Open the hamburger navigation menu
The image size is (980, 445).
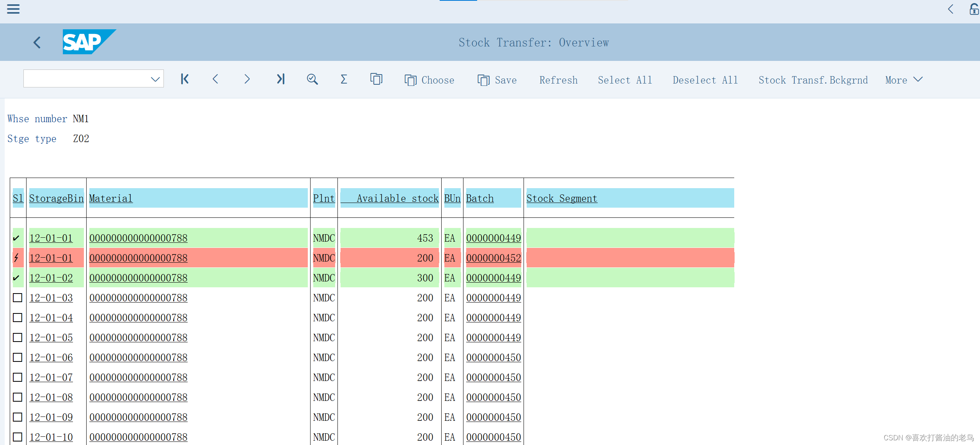[13, 9]
